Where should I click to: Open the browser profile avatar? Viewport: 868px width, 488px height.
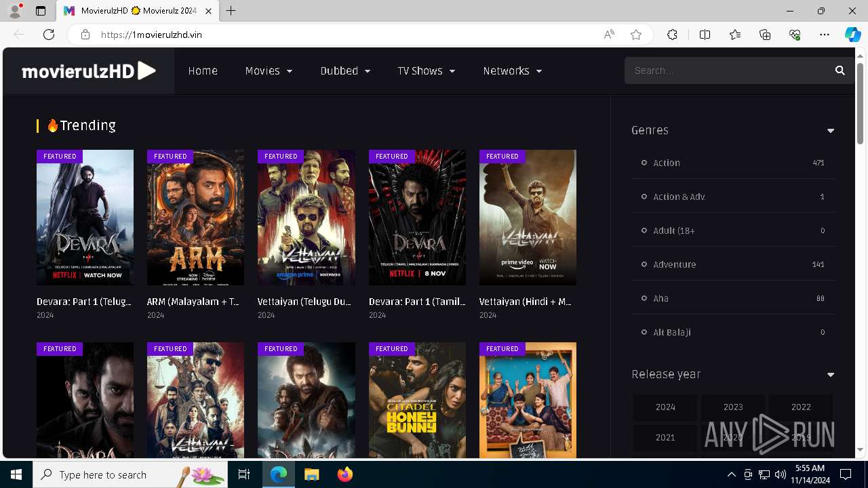(x=15, y=11)
